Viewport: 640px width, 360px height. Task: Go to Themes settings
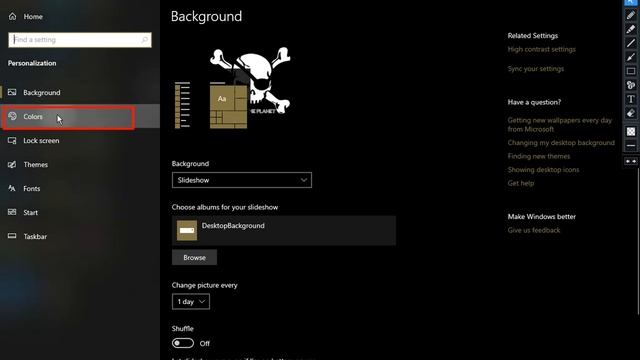80,165
